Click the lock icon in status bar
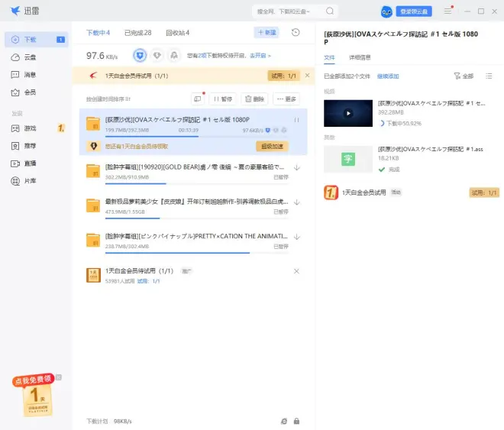 296,421
